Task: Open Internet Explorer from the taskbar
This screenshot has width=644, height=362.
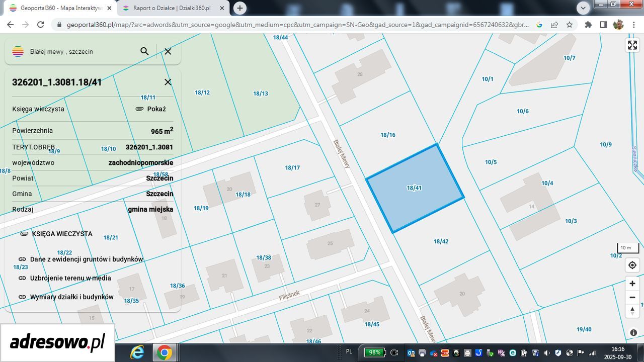Action: point(137,352)
